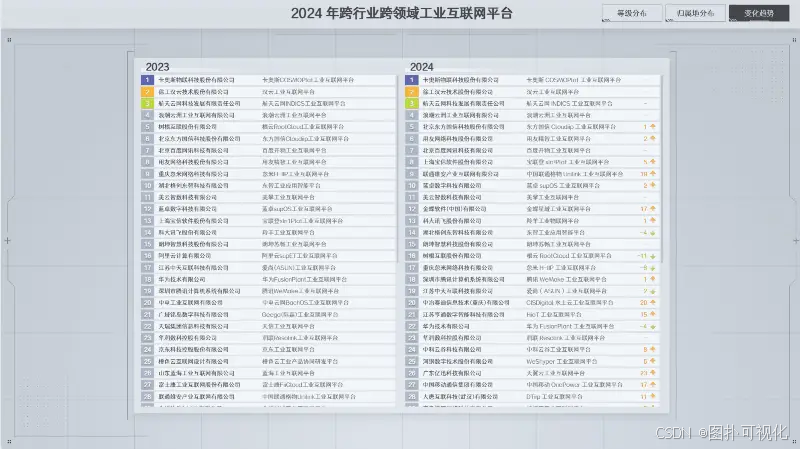Viewport: 800px width, 449px height.
Task: Click the orange rank 2 badge in 2024 list
Action: (412, 92)
